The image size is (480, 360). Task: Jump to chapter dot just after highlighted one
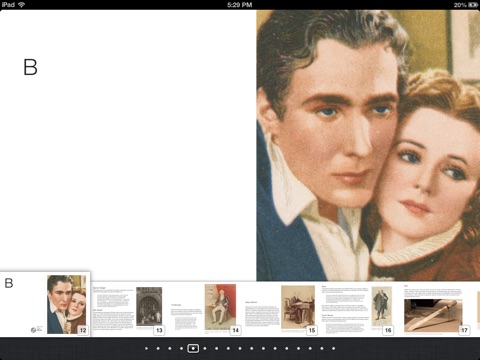205,348
